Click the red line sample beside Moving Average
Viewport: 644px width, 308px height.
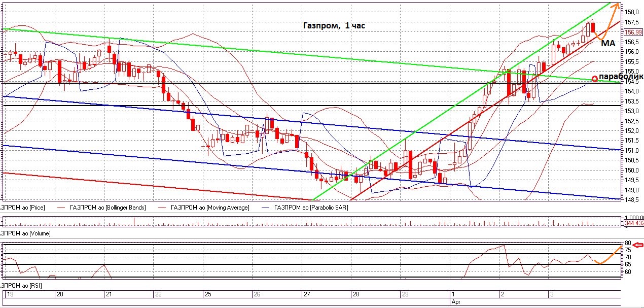coord(162,208)
